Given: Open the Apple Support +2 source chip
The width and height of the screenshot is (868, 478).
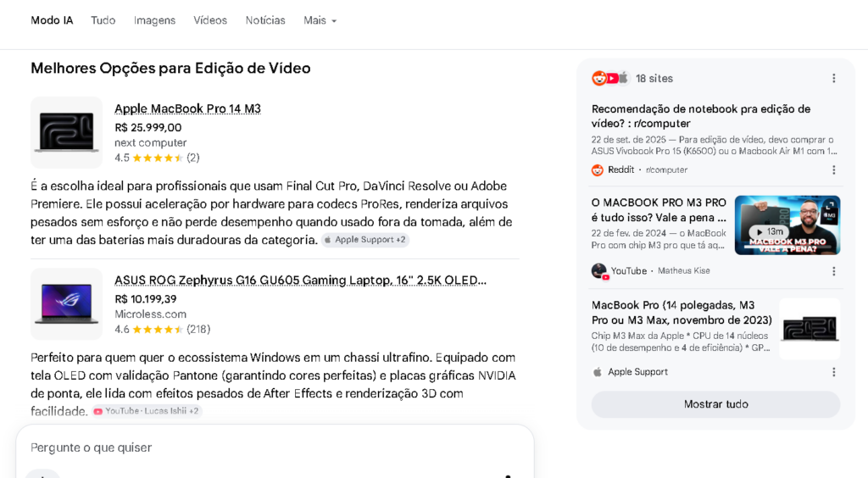Looking at the screenshot, I should 365,240.
